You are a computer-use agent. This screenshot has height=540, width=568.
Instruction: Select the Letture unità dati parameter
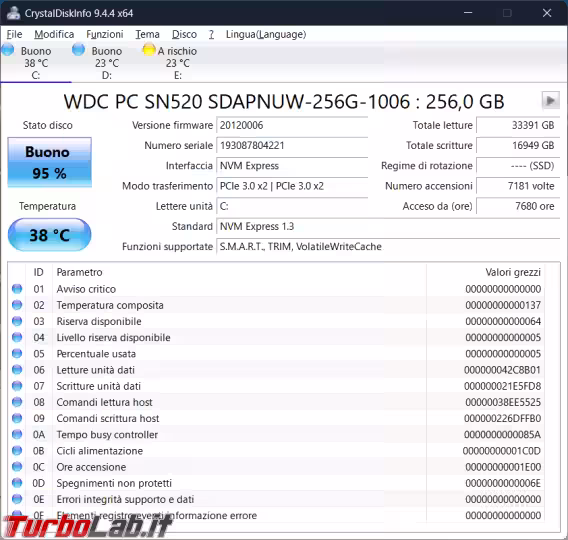(x=276, y=370)
